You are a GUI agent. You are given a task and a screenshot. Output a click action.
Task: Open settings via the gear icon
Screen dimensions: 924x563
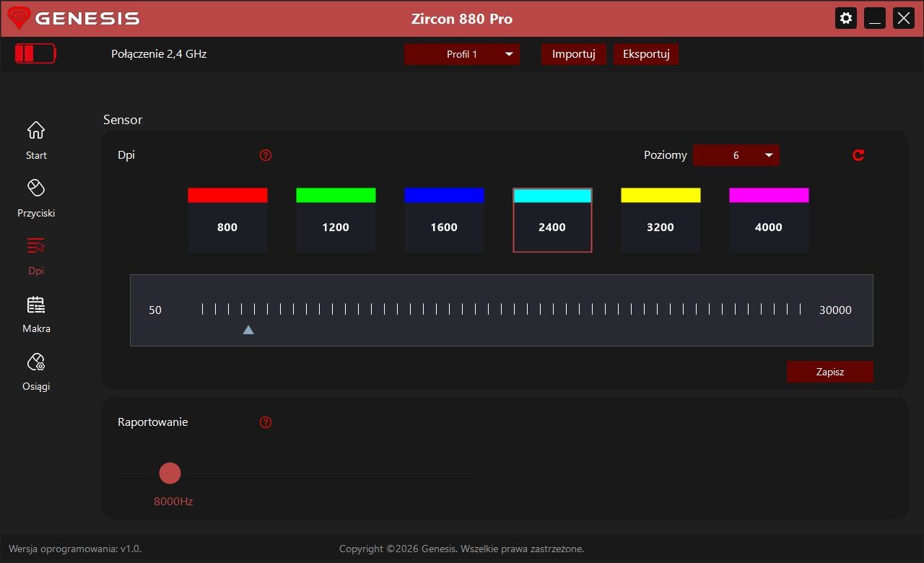point(846,18)
